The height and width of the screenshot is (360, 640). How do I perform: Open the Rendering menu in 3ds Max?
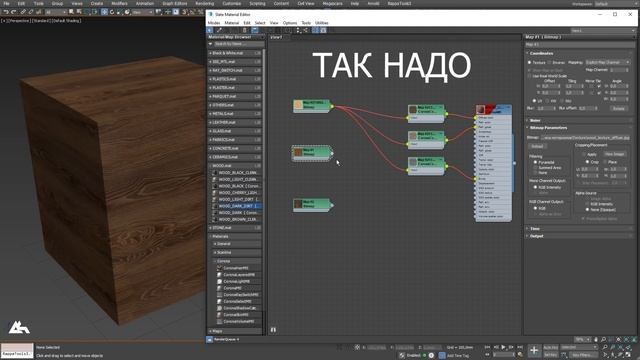click(204, 3)
